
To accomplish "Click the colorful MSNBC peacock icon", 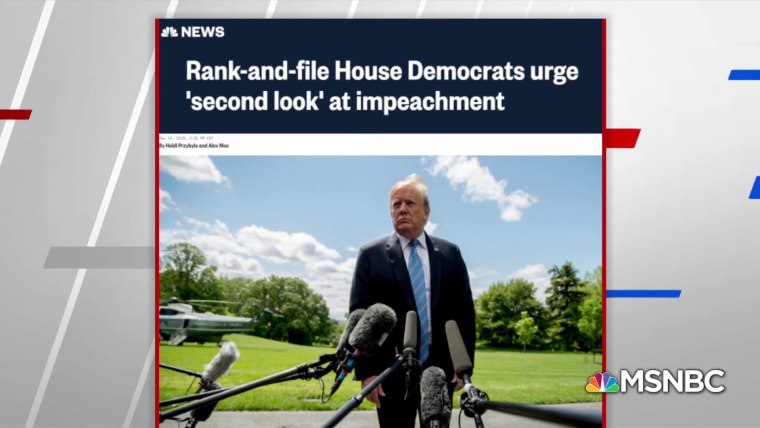I will point(602,382).
